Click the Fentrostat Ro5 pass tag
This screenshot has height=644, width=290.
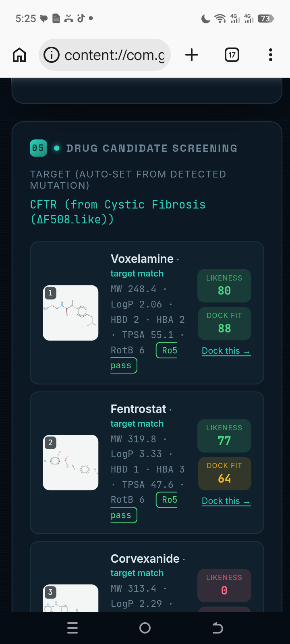[x=144, y=508]
